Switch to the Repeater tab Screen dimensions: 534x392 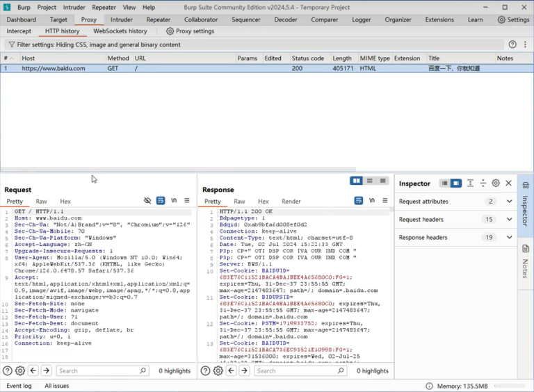pos(159,19)
